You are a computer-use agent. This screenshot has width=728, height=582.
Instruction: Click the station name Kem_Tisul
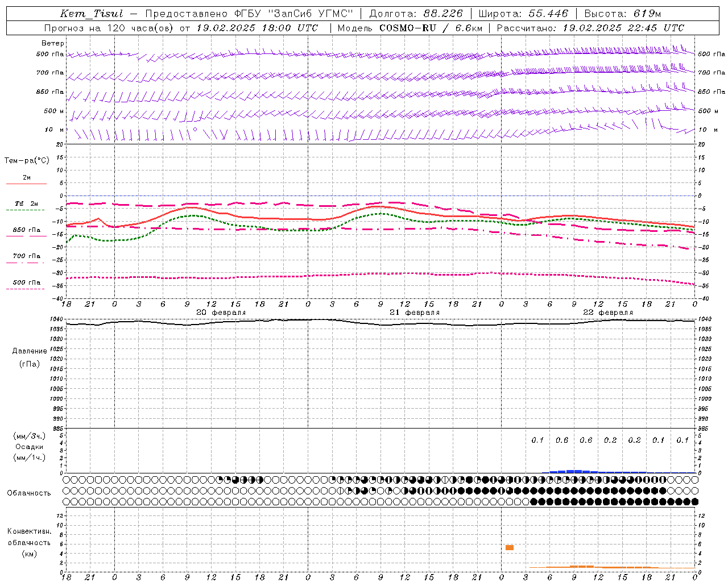pyautogui.click(x=92, y=14)
